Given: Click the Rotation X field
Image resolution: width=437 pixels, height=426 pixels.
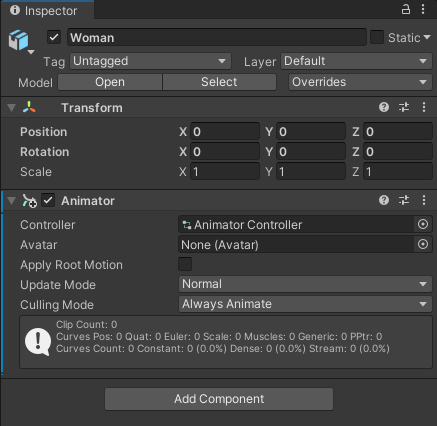Looking at the screenshot, I should 225,151.
